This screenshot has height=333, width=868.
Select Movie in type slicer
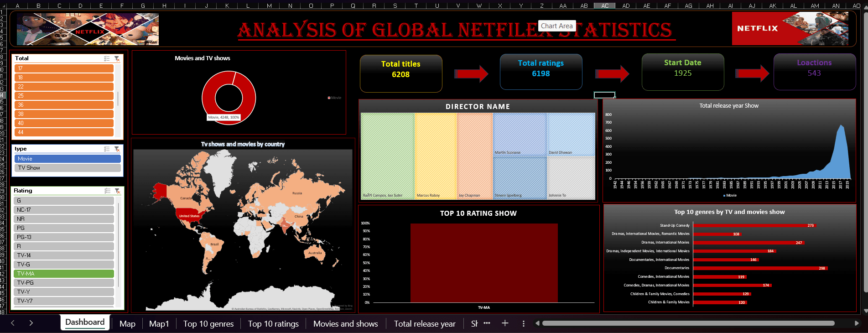tap(68, 159)
